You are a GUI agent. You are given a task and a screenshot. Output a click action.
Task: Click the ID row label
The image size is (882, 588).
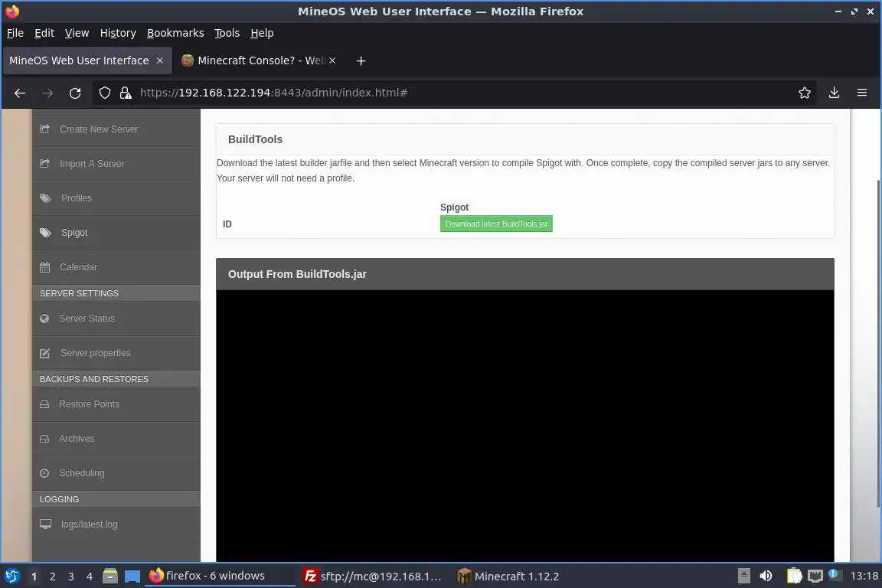pos(227,224)
